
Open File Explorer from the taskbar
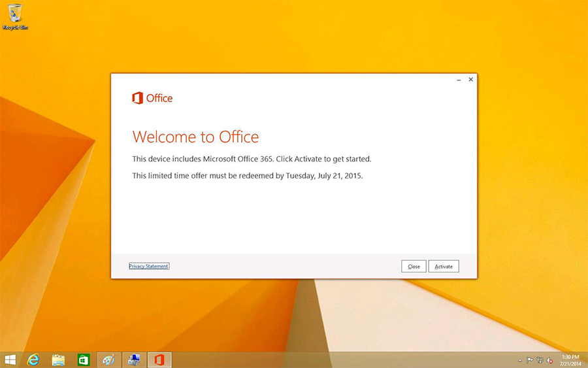[58, 360]
